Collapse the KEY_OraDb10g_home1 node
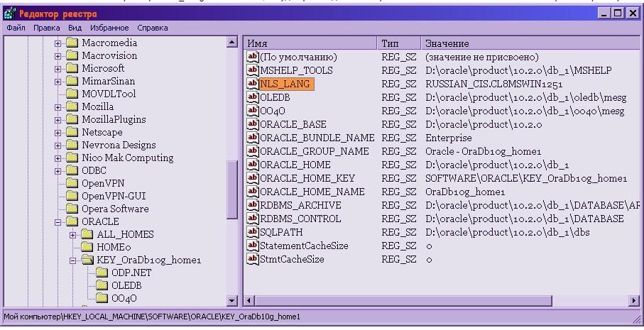The width and height of the screenshot is (644, 330). [x=74, y=260]
